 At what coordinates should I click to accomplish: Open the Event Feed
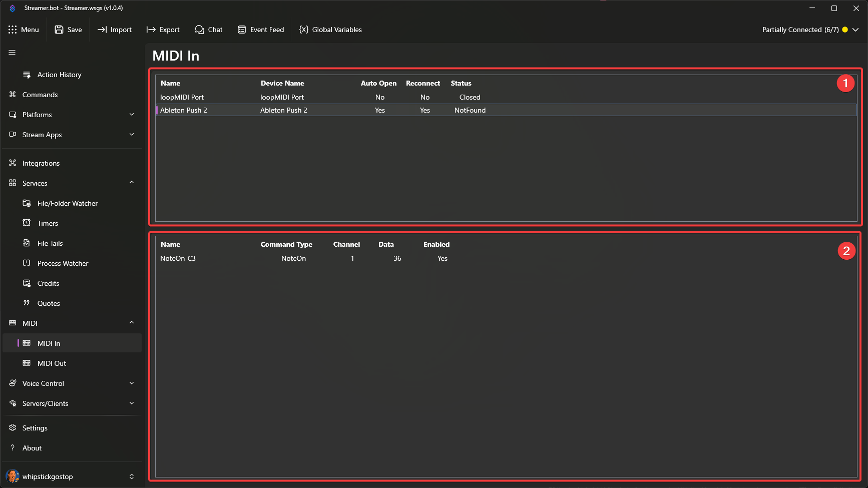click(x=261, y=30)
